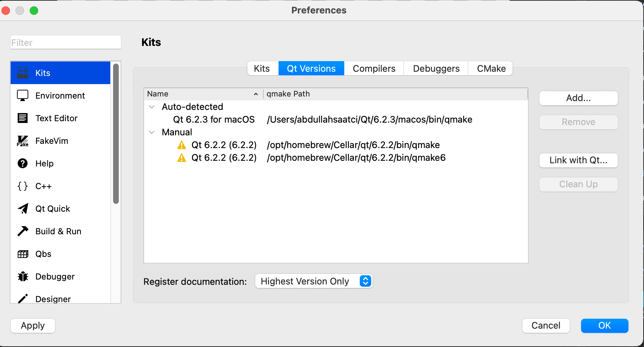Open the Environment settings icon
The height and width of the screenshot is (347, 644).
[x=23, y=95]
